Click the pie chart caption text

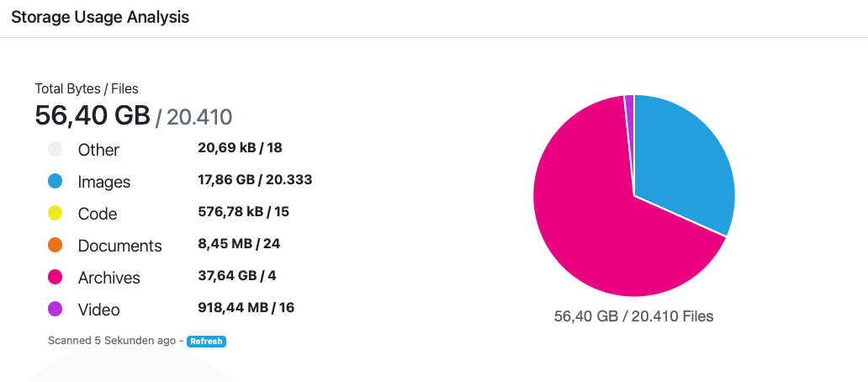coord(633,316)
